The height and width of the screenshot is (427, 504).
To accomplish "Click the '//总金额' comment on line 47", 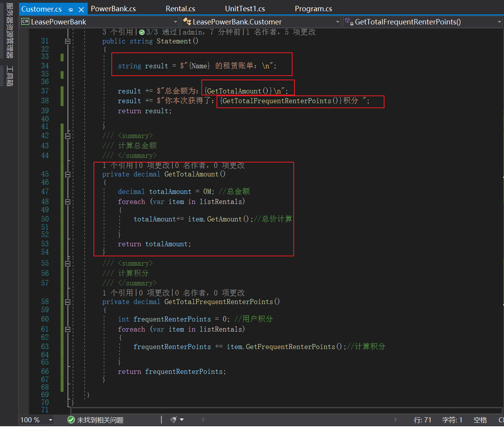I will coord(234,191).
